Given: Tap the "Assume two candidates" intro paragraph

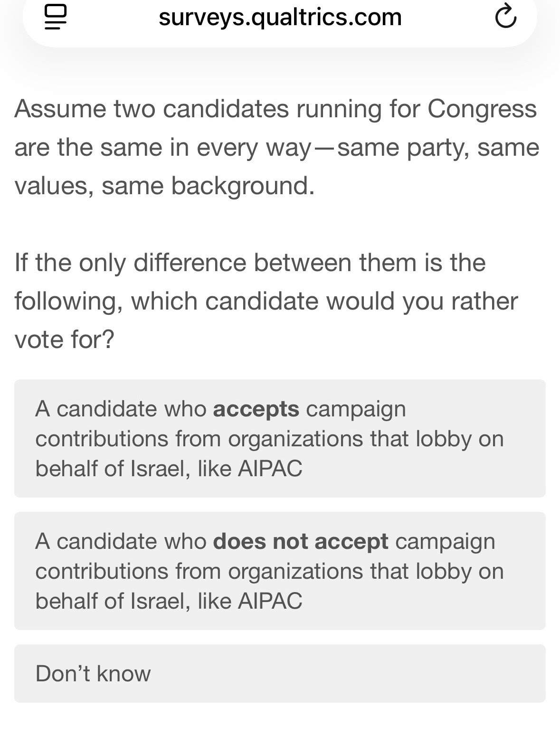Looking at the screenshot, I should [276, 147].
